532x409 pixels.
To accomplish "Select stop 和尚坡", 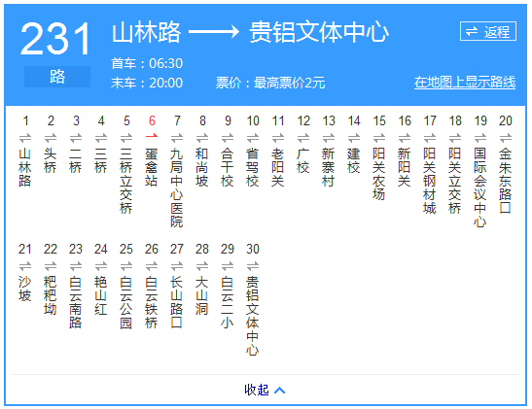I will tap(202, 167).
